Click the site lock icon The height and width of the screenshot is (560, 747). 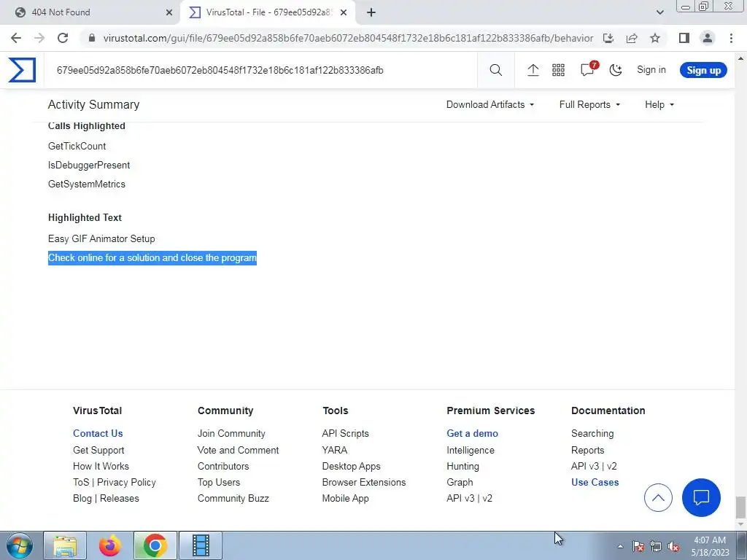(x=92, y=38)
